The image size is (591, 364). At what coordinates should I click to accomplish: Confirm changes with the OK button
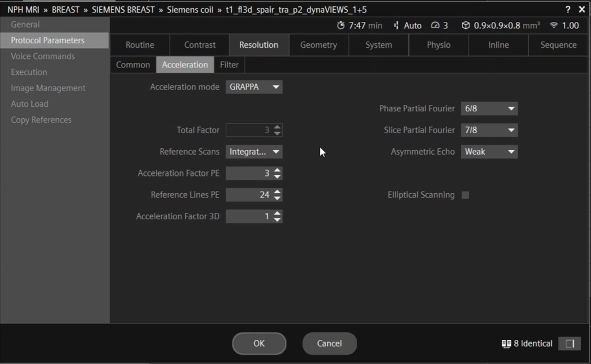click(x=259, y=343)
